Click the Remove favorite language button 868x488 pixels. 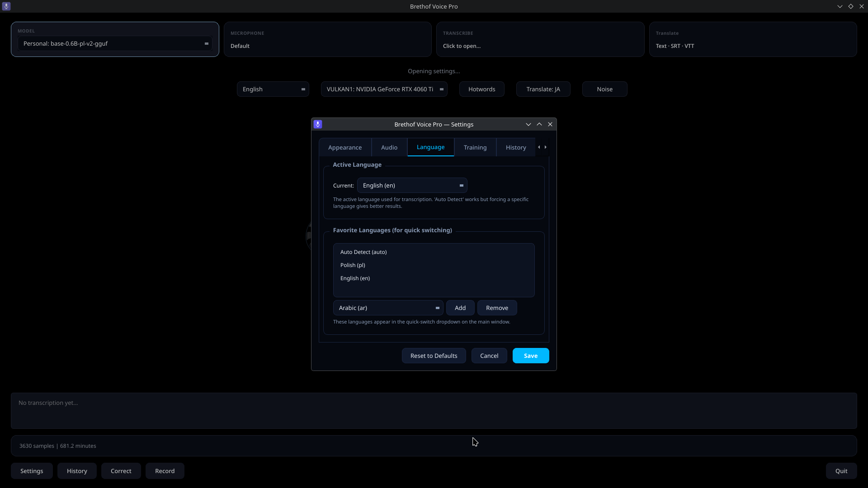[497, 308]
